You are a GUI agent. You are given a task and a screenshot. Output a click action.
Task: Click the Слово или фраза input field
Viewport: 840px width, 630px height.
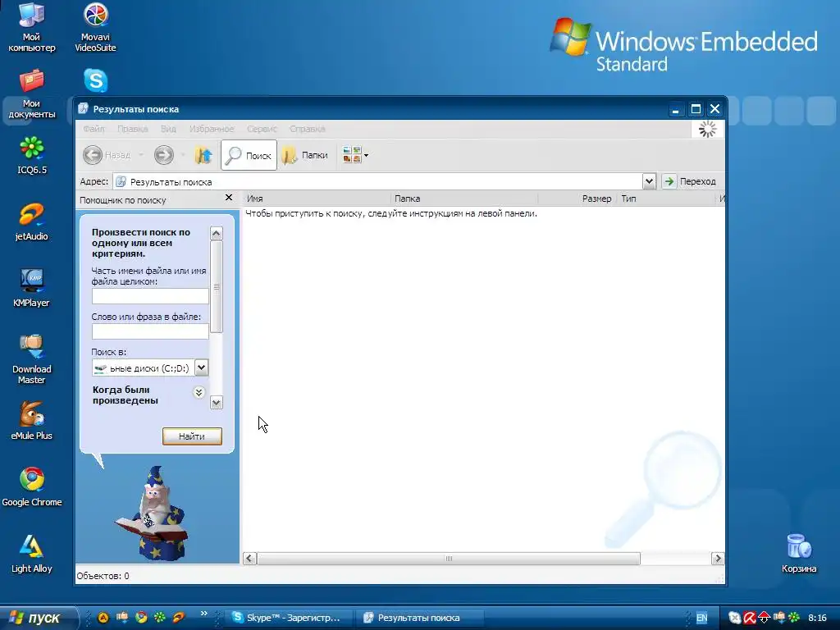(150, 331)
